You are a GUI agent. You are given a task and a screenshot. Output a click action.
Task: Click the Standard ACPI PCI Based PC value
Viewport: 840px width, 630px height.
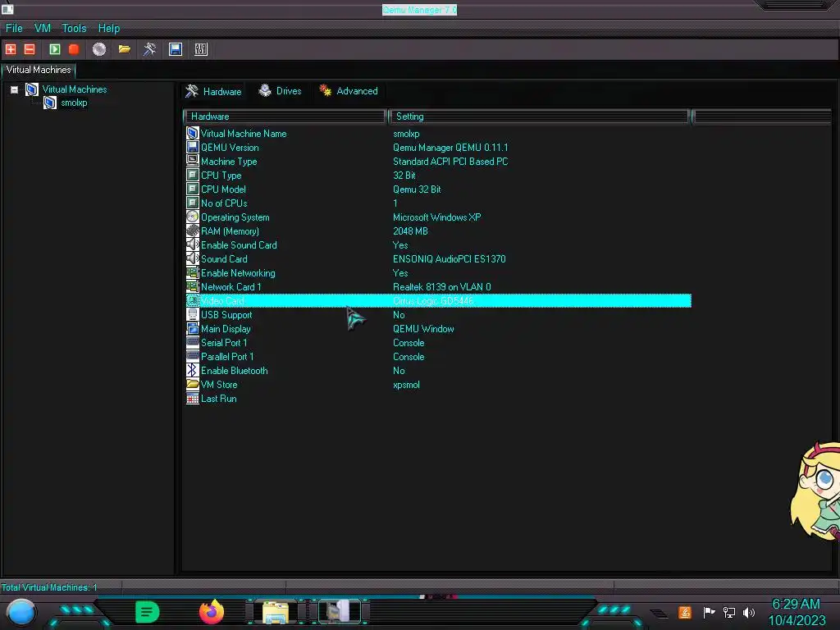click(x=450, y=162)
